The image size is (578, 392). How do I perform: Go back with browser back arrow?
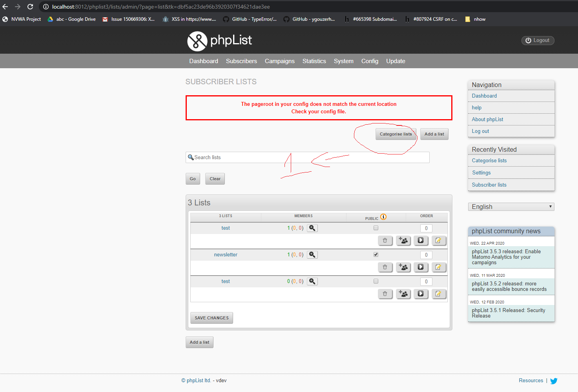5,7
